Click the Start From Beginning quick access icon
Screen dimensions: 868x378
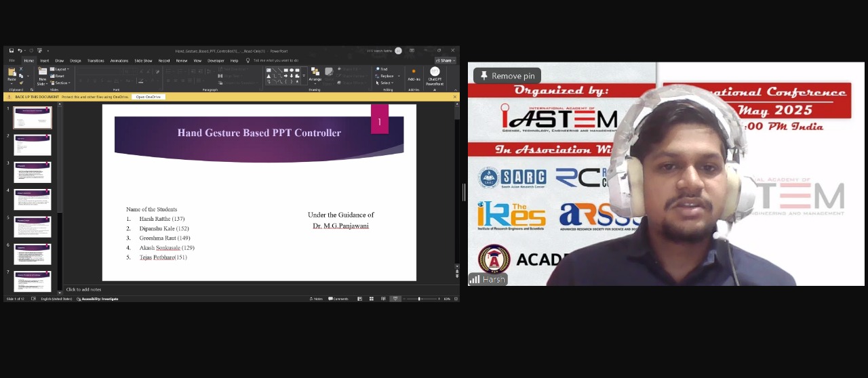pyautogui.click(x=39, y=51)
